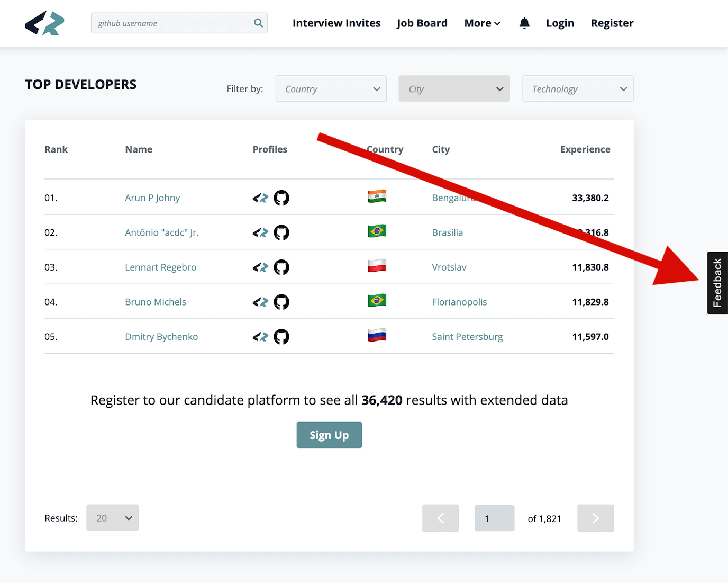Screen dimensions: 728x583
Task: Open Saint Petersburg city link
Action: (467, 336)
